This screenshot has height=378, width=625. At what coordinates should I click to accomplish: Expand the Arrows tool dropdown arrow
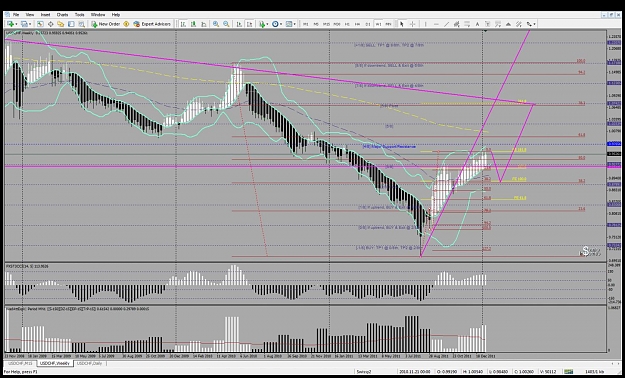pos(535,24)
